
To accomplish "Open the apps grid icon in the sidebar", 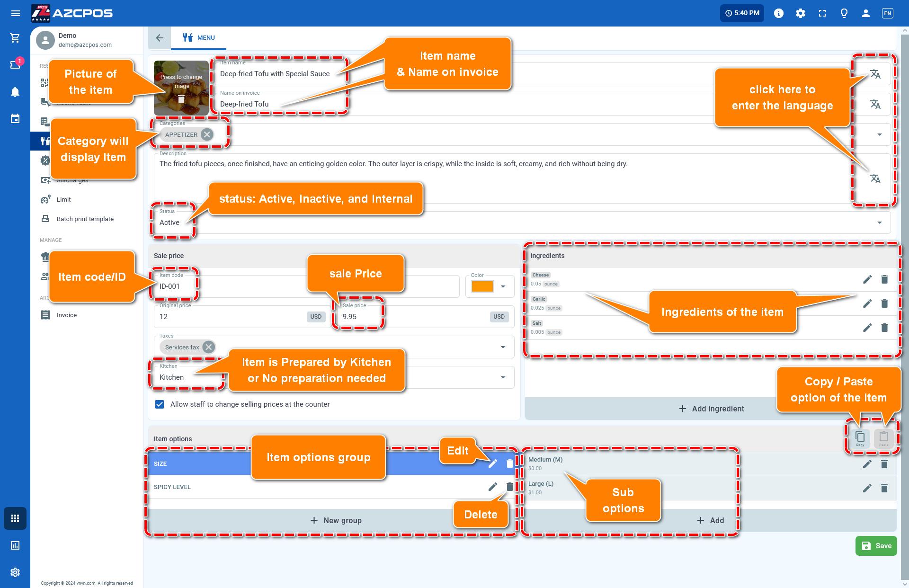I will coord(15,518).
